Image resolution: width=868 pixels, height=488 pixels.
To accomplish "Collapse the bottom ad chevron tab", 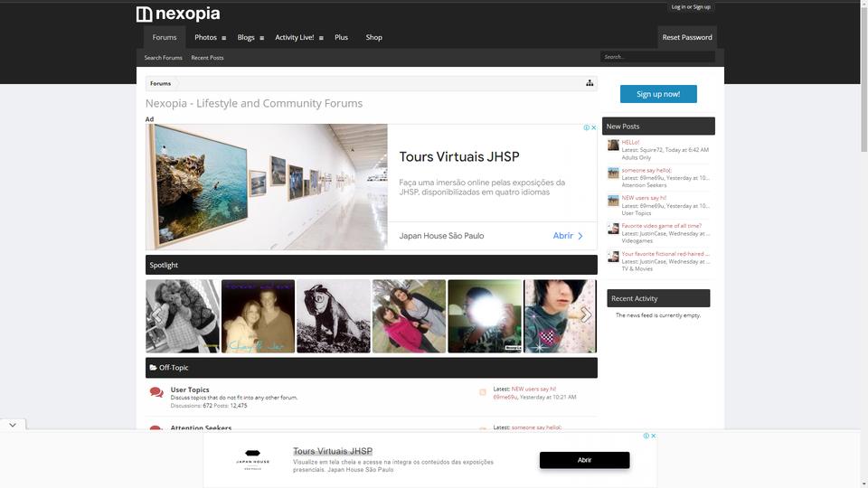I will pos(13,425).
